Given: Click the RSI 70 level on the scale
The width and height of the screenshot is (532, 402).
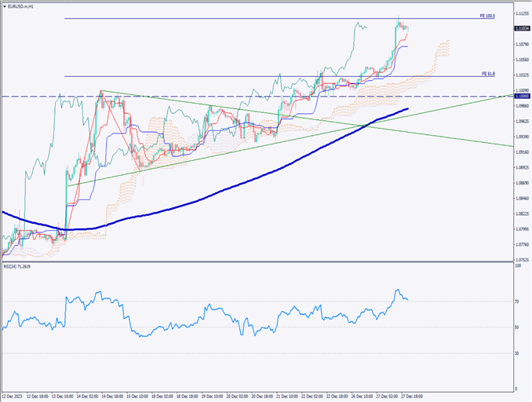Looking at the screenshot, I should 517,301.
